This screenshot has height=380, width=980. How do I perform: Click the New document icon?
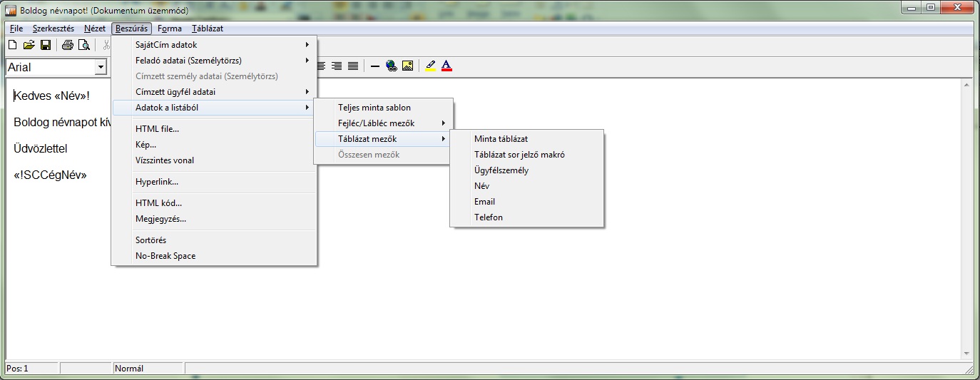[12, 46]
